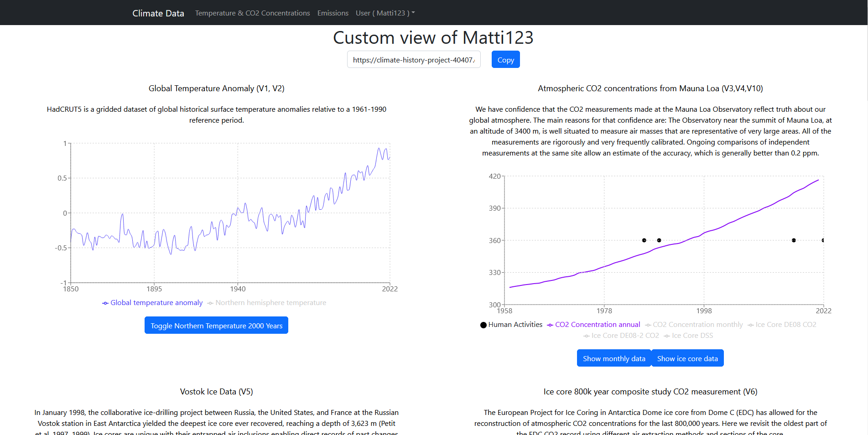Show monthly data on the Mauna Loa chart
868x435 pixels.
613,358
